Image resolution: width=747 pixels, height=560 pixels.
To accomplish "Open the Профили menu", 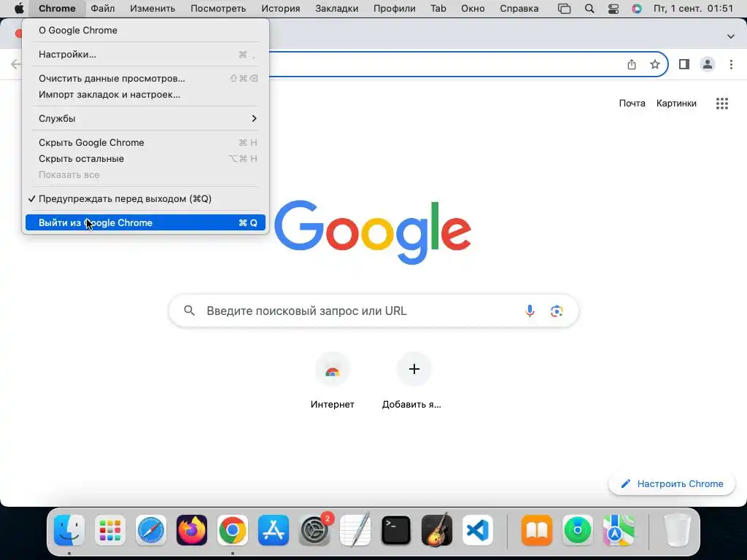I will pos(395,9).
